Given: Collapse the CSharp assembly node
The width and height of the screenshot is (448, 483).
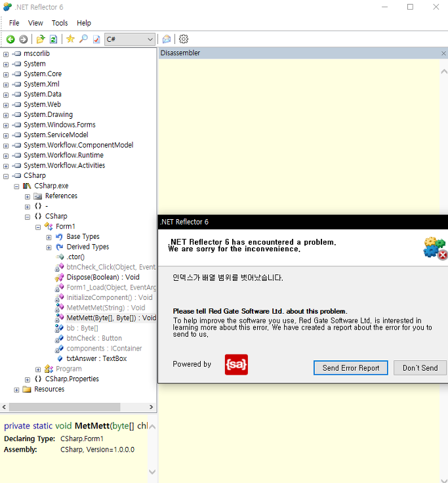Looking at the screenshot, I should pyautogui.click(x=6, y=176).
